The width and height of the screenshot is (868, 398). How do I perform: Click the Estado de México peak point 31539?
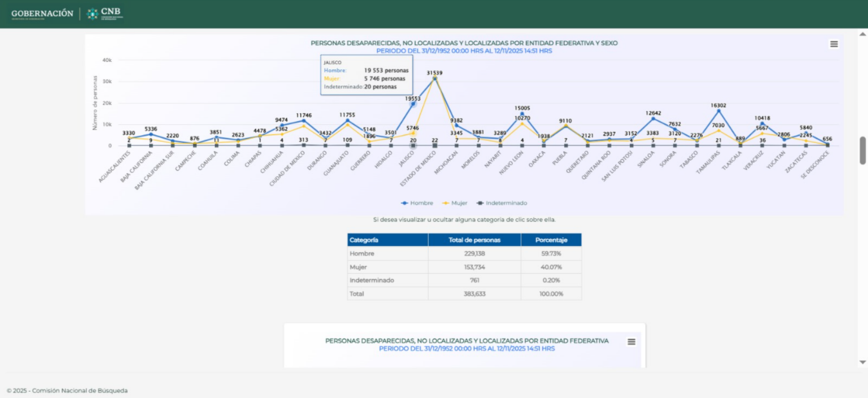(435, 79)
